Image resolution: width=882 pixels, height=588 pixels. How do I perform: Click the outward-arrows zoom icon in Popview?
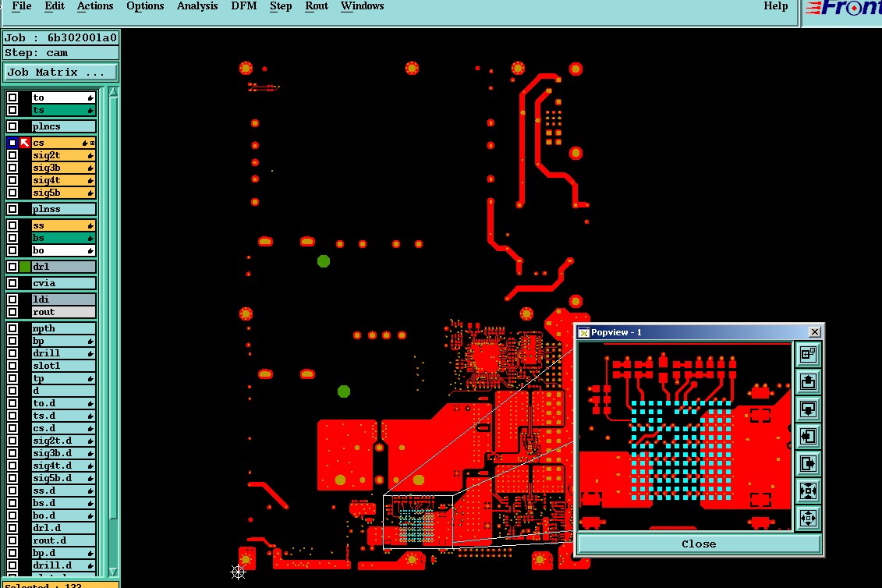[x=809, y=518]
